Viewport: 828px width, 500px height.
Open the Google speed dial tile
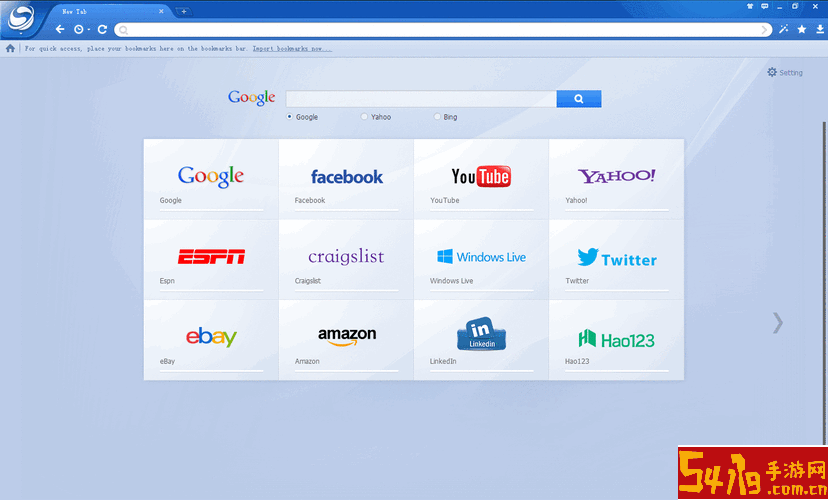tap(211, 180)
